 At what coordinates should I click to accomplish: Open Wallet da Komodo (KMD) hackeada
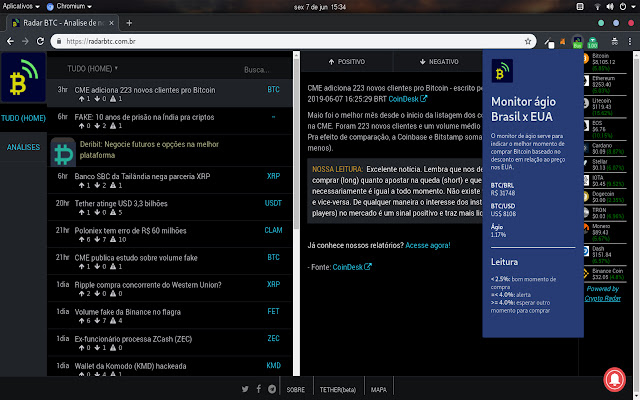click(130, 366)
